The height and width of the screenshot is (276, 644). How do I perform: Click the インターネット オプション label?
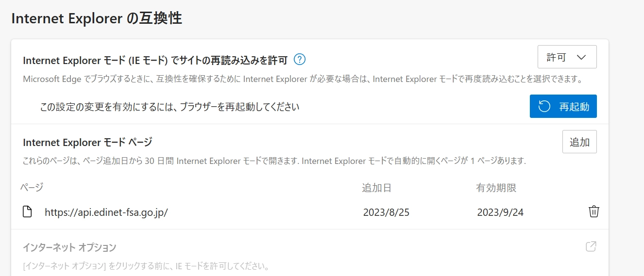pyautogui.click(x=69, y=247)
